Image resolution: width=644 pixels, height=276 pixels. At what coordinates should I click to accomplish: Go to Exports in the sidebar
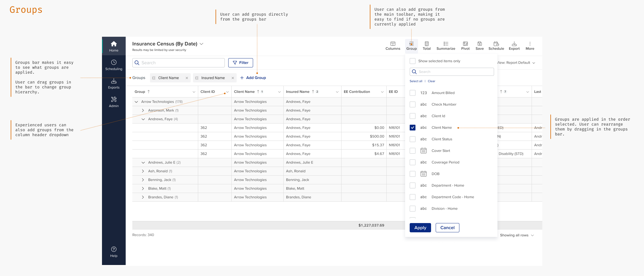pyautogui.click(x=114, y=83)
